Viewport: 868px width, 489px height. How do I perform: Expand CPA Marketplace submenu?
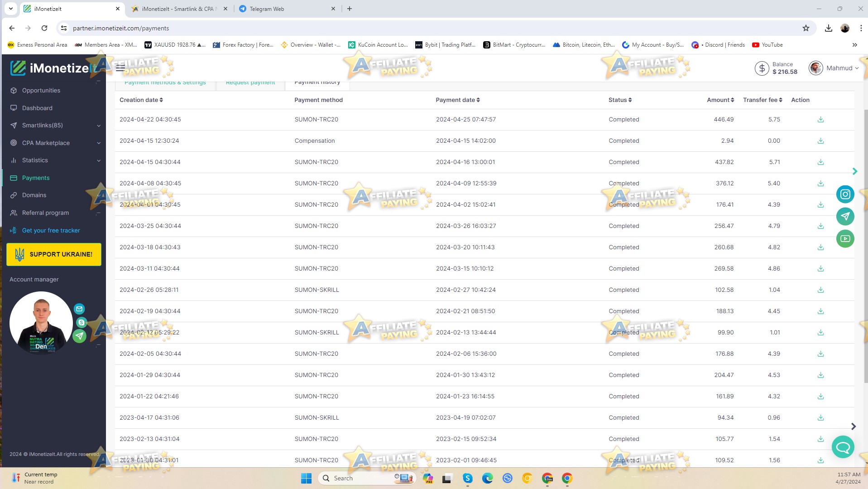[99, 143]
